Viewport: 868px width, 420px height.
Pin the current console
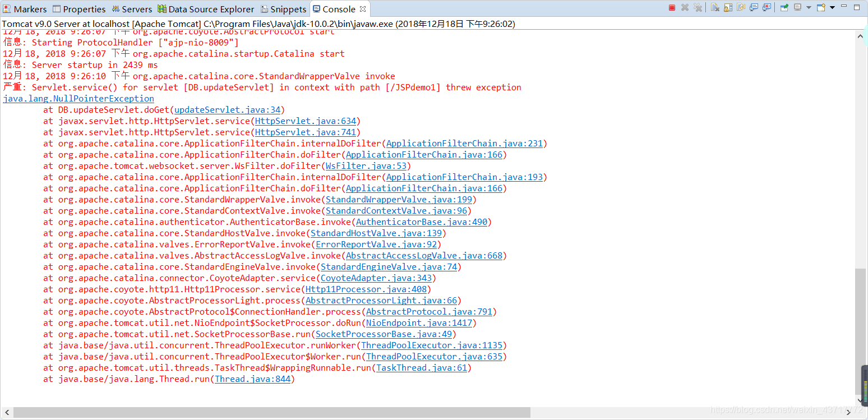pyautogui.click(x=784, y=7)
